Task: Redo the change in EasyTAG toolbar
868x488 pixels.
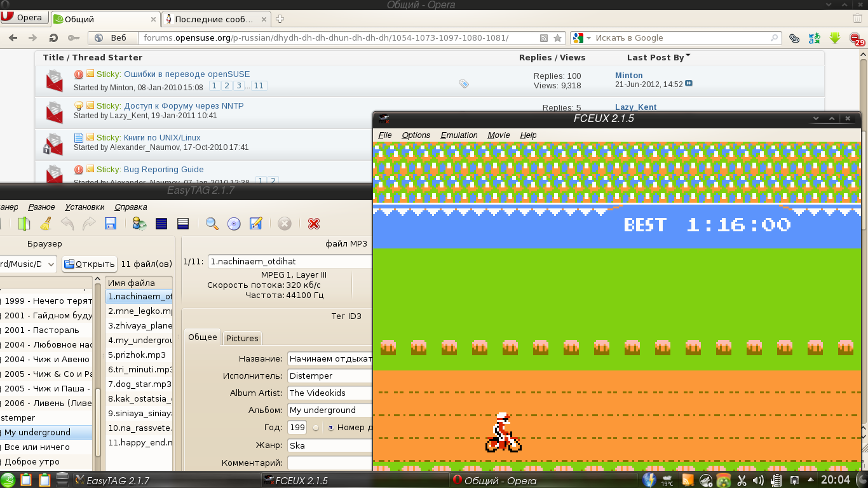Action: coord(89,224)
